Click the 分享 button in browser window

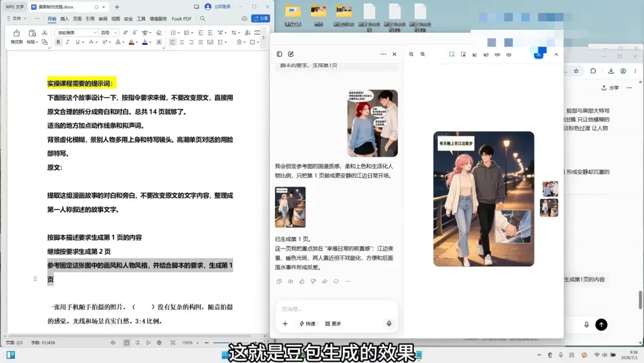[x=610, y=88]
